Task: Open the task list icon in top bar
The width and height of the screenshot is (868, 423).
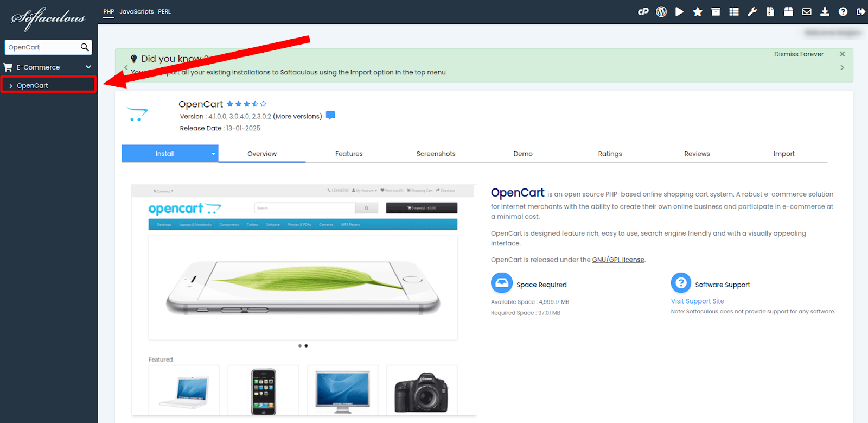Action: click(734, 11)
